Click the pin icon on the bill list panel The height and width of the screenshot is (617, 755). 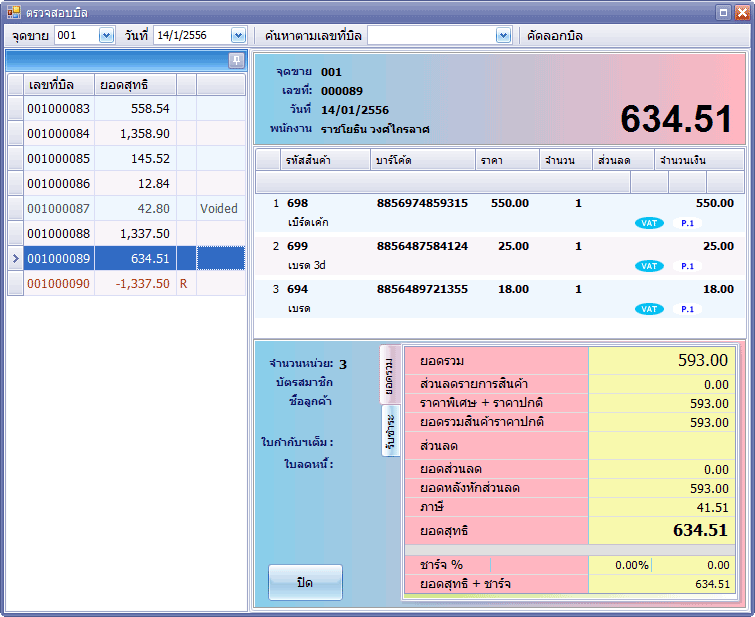236,60
